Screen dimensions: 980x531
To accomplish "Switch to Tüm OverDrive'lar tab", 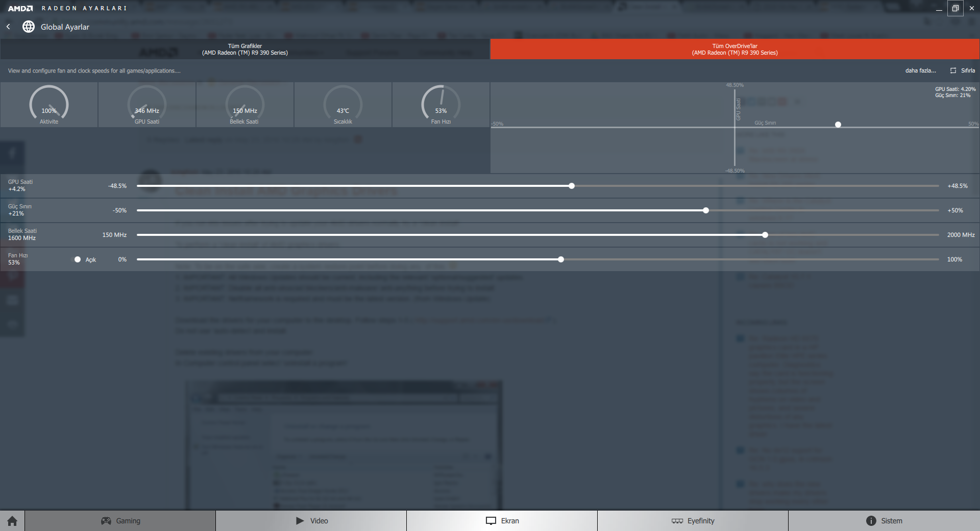I will tap(735, 49).
